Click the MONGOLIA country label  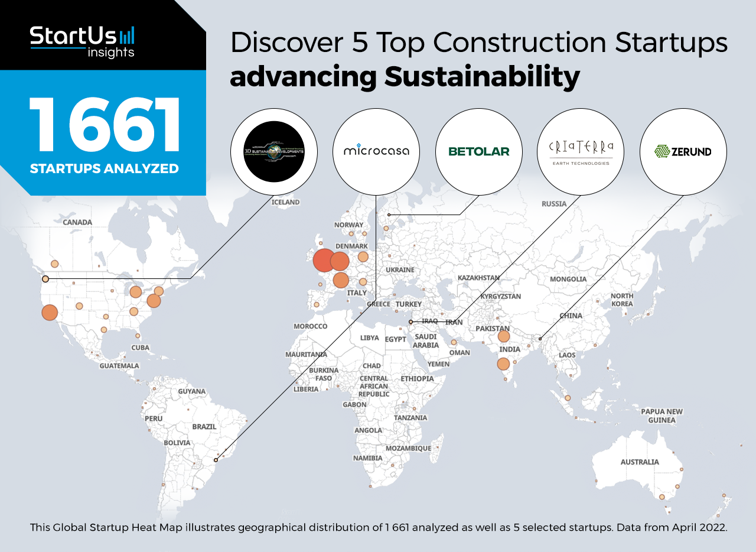coord(568,279)
